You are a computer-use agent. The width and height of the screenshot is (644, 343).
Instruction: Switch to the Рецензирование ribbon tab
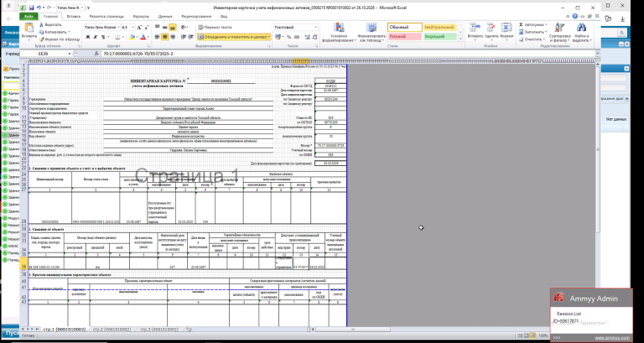(x=195, y=17)
